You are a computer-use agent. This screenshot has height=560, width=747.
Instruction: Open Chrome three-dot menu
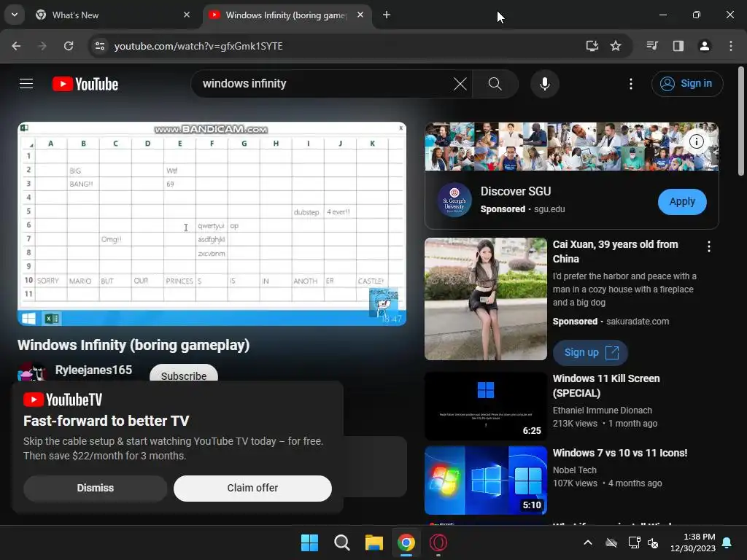point(730,46)
